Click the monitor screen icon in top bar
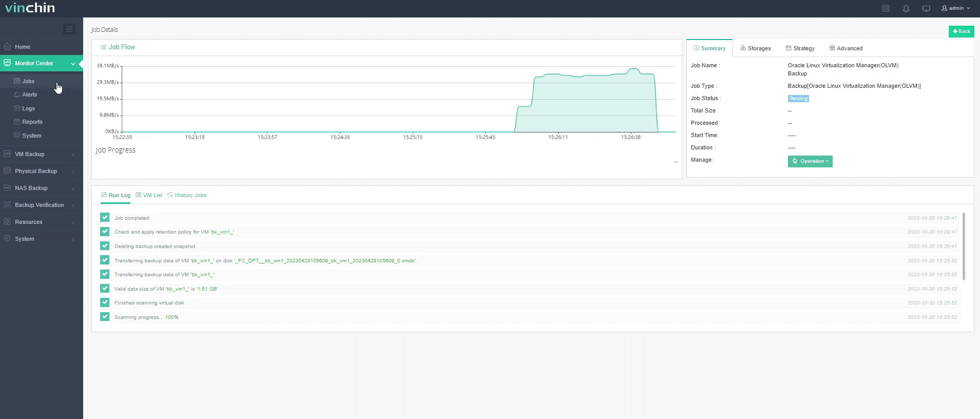 click(x=926, y=8)
